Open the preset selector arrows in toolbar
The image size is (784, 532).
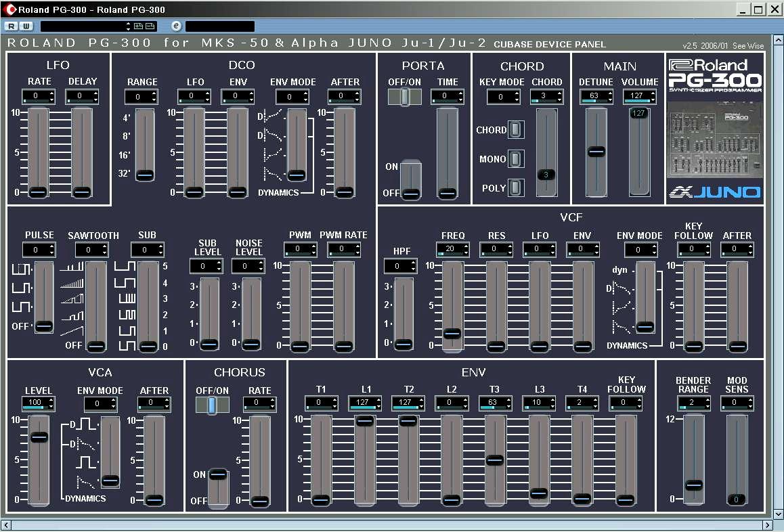click(x=128, y=26)
